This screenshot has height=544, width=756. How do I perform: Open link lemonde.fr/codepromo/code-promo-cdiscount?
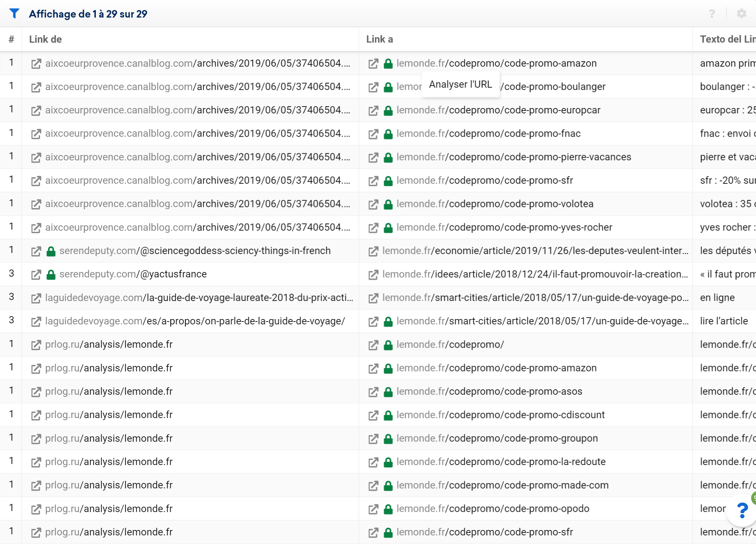pos(501,415)
